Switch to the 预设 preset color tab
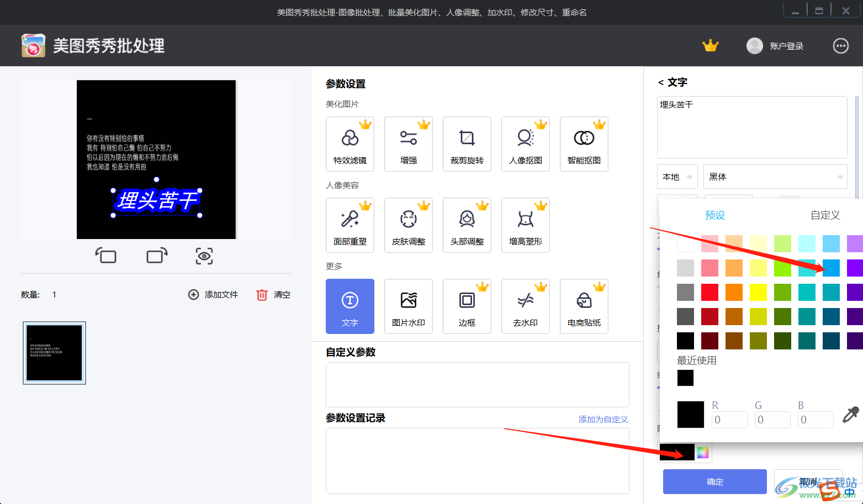 pyautogui.click(x=715, y=215)
